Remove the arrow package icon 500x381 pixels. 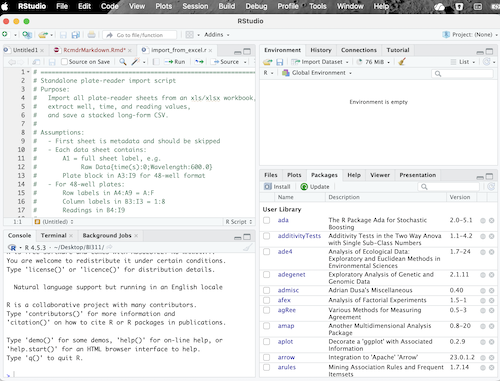pos(491,358)
